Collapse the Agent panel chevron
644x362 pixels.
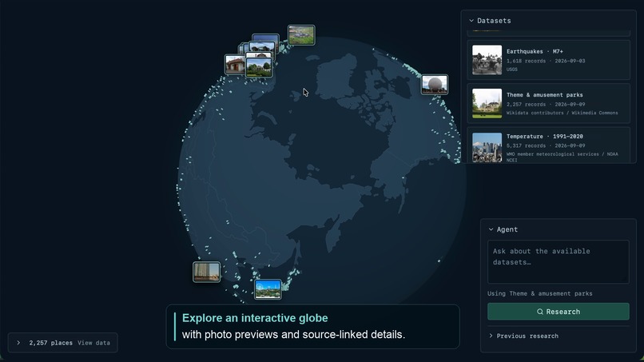(491, 229)
